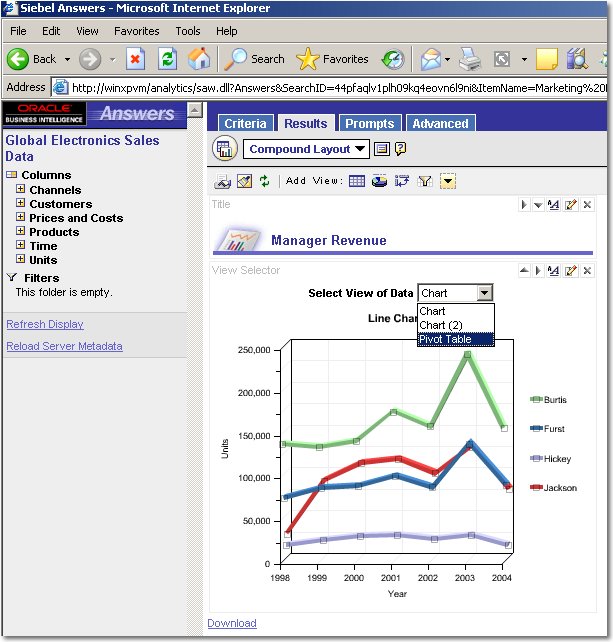
Task: Expand the Customers folder
Action: pyautogui.click(x=20, y=203)
